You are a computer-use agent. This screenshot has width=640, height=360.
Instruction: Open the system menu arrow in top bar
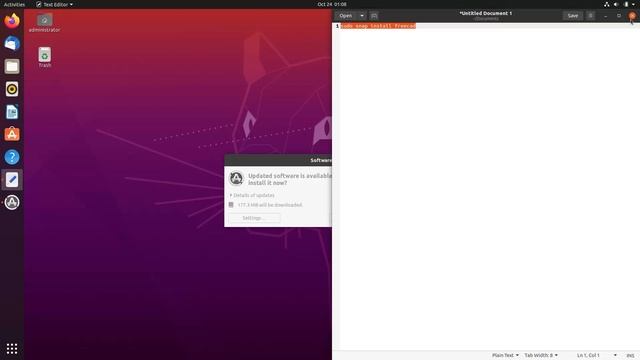(x=633, y=4)
